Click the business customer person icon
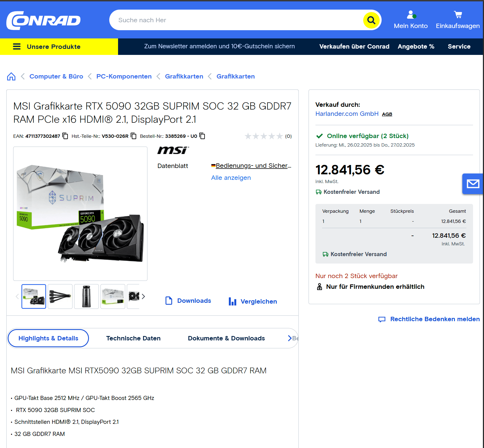This screenshot has width=484, height=448. pos(320,287)
